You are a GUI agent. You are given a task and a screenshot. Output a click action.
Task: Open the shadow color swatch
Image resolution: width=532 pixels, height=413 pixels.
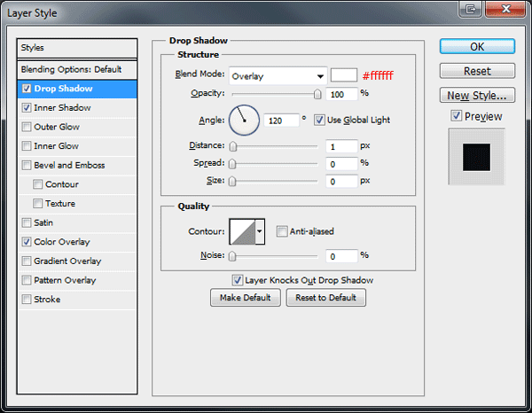coord(344,75)
